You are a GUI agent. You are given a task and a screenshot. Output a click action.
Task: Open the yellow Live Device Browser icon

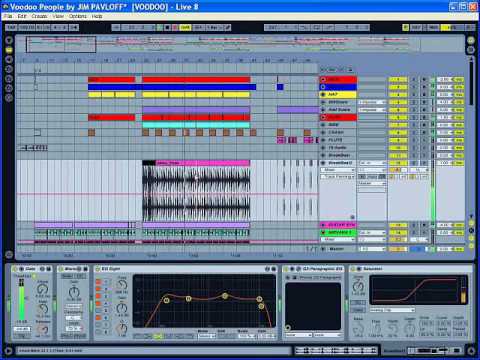coord(9,50)
